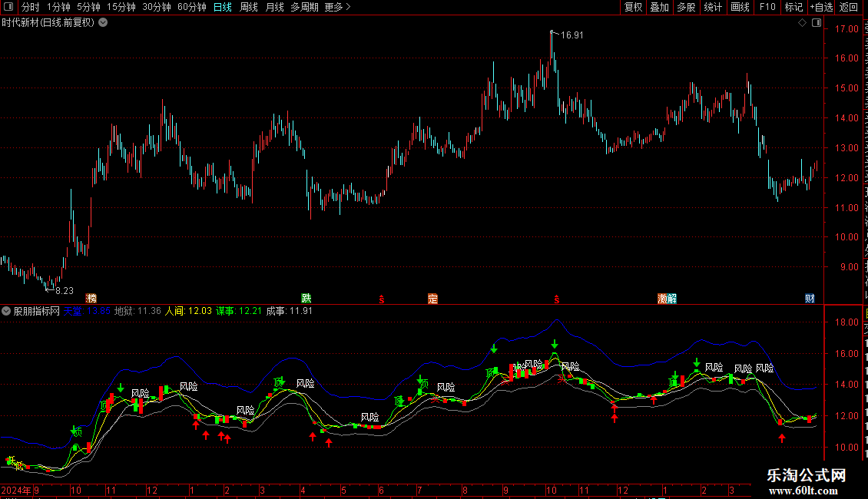Click the 激解 event marker icon
The width and height of the screenshot is (868, 499).
click(667, 299)
